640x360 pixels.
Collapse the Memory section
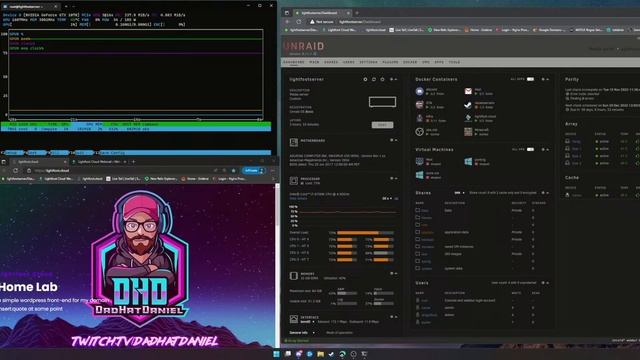(x=396, y=273)
